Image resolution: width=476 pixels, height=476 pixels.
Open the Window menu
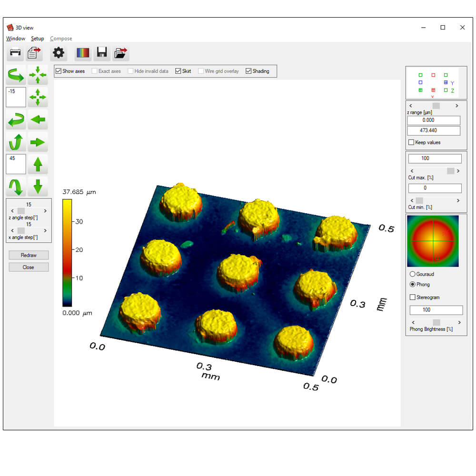16,39
